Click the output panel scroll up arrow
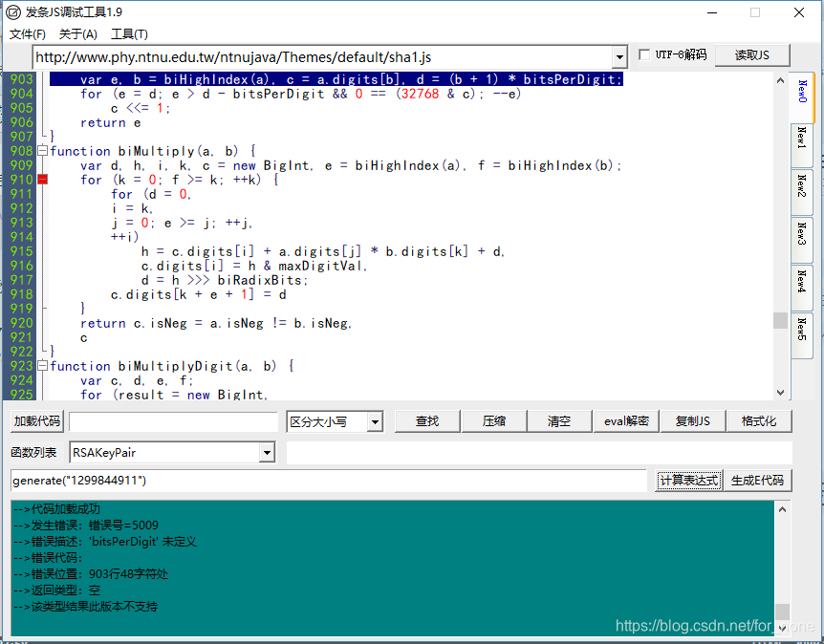Viewport: 824px width, 644px height. point(783,509)
